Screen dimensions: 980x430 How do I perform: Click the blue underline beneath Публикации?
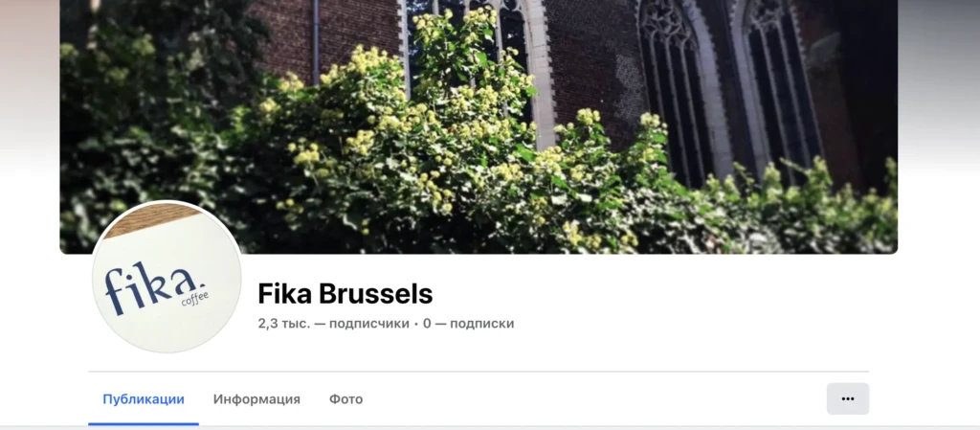[144, 423]
